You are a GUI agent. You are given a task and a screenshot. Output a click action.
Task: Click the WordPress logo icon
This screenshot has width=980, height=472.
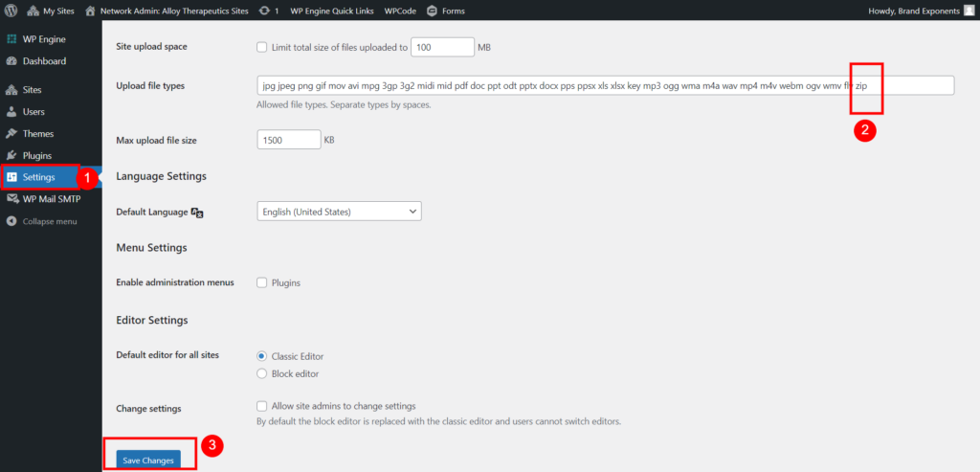coord(11,11)
